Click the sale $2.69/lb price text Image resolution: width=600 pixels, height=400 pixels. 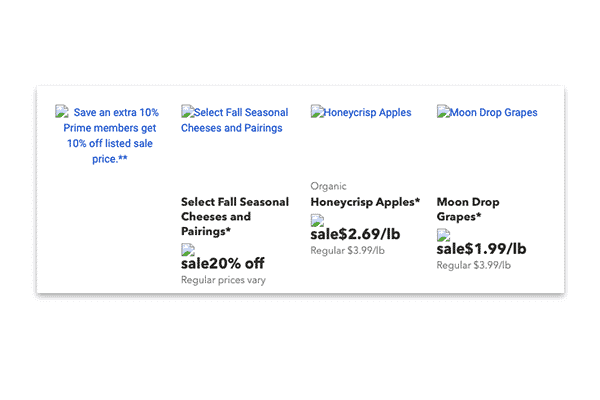coord(355,234)
